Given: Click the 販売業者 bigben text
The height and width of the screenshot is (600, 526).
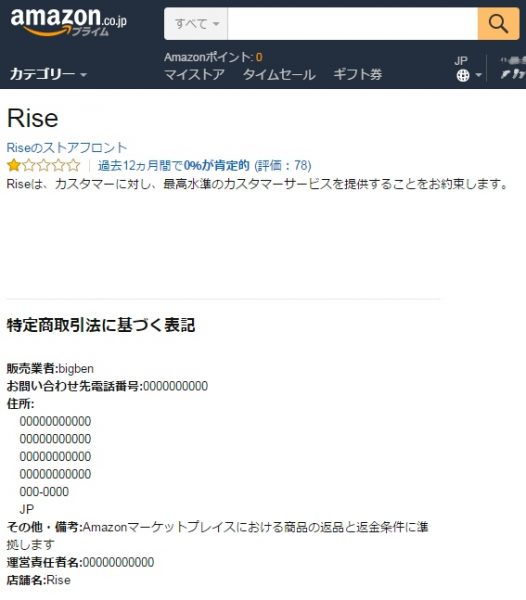Looking at the screenshot, I should [x=50, y=369].
